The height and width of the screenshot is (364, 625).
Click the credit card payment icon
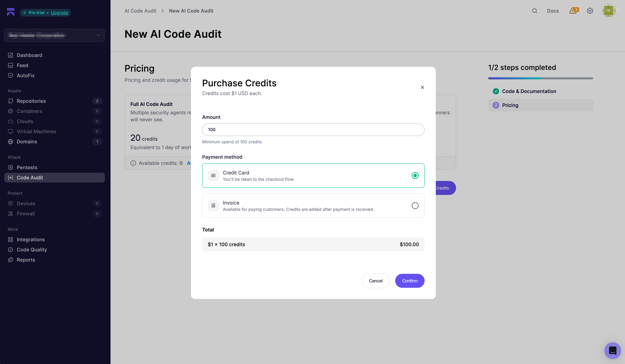(213, 176)
